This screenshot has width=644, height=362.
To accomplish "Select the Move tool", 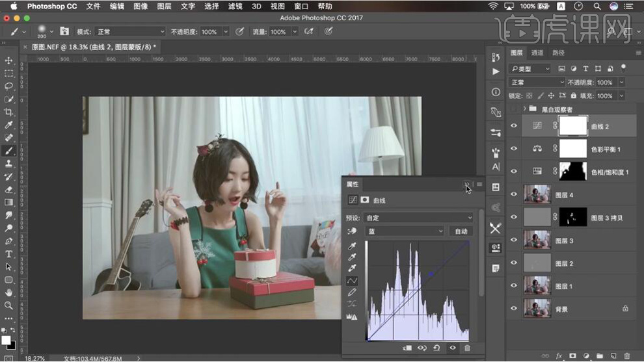I will coord(8,60).
